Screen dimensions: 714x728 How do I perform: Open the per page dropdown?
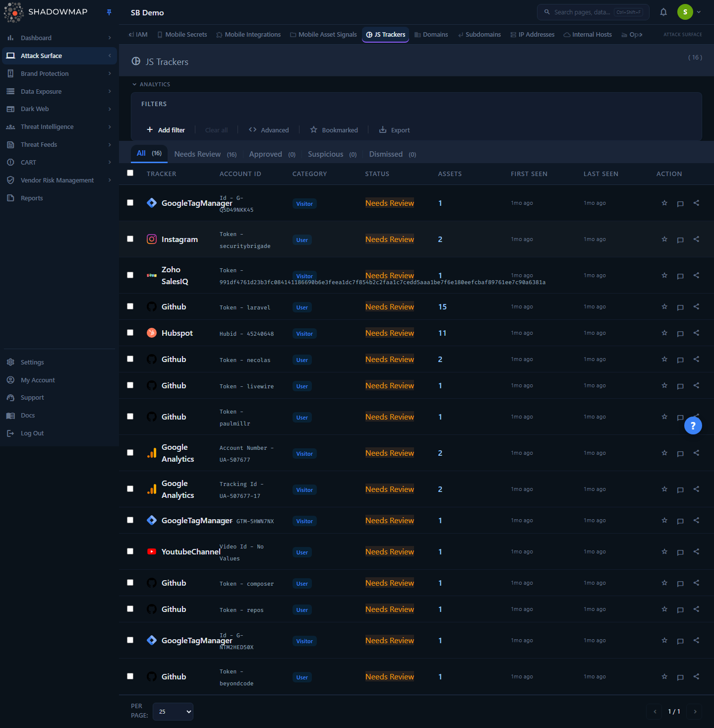click(173, 712)
